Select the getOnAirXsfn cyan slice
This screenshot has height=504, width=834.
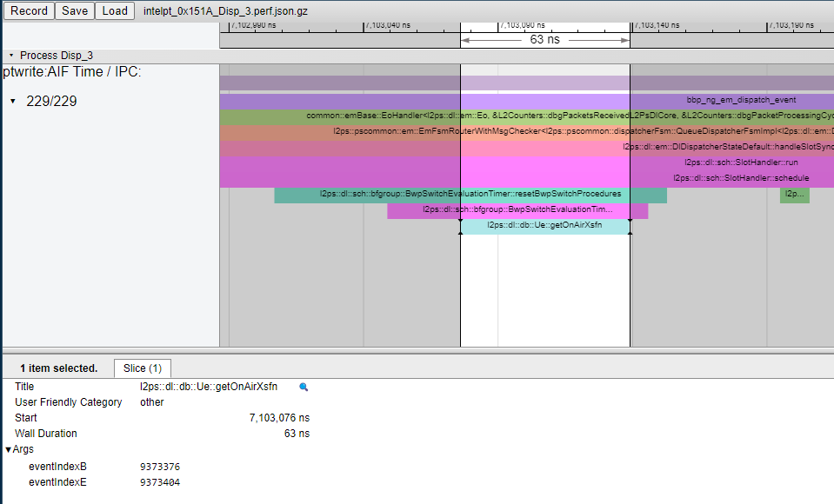544,226
